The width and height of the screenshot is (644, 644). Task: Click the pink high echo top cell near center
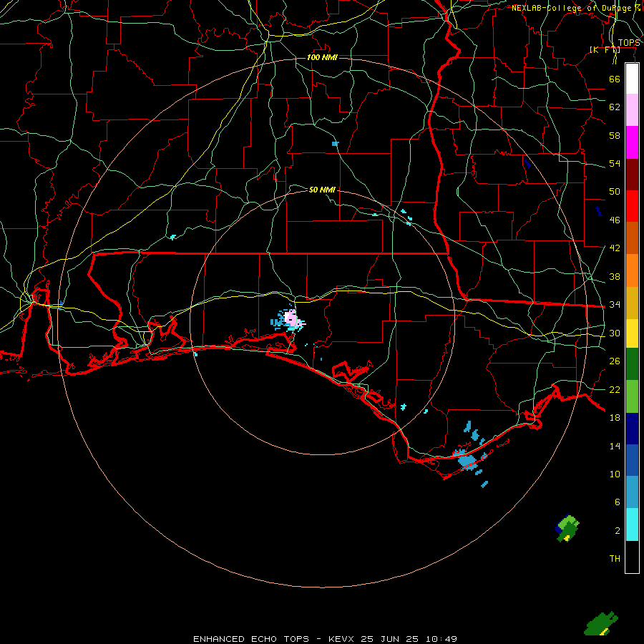click(291, 318)
